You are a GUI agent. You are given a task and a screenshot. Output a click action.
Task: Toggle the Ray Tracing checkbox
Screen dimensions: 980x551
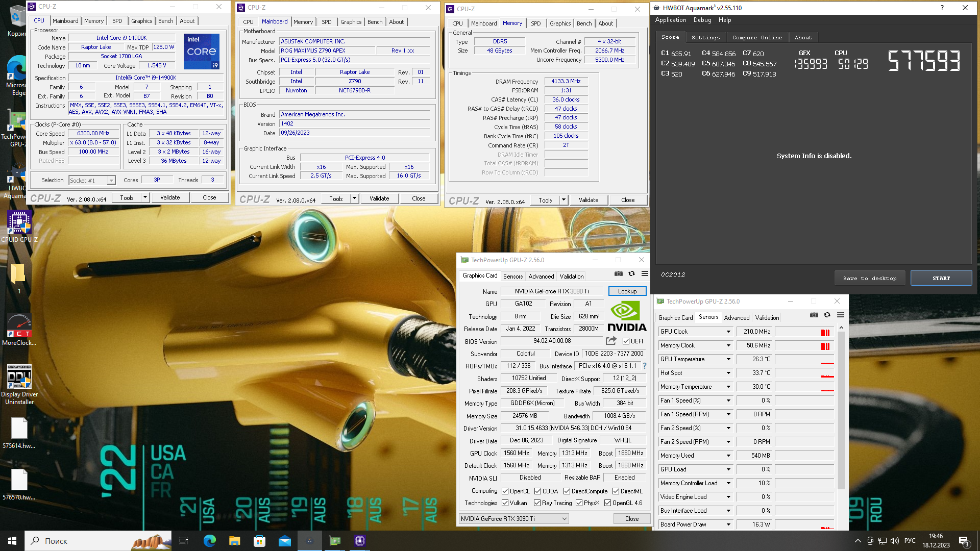click(537, 503)
